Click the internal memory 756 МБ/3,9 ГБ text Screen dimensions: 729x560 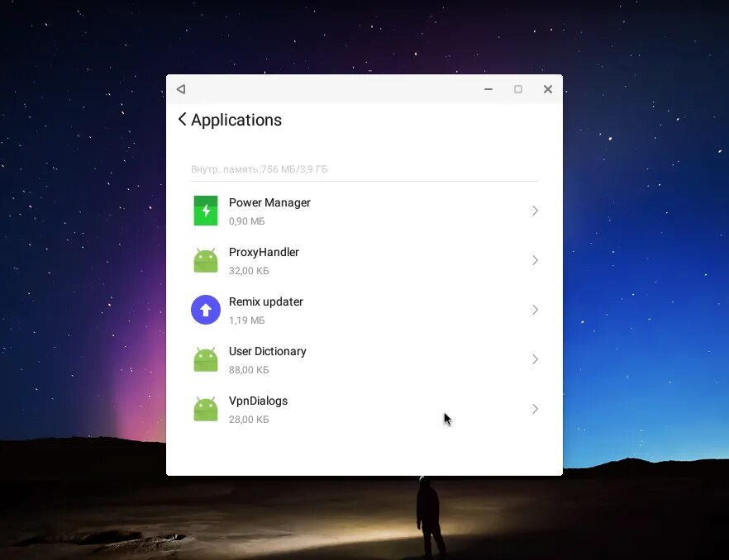259,169
